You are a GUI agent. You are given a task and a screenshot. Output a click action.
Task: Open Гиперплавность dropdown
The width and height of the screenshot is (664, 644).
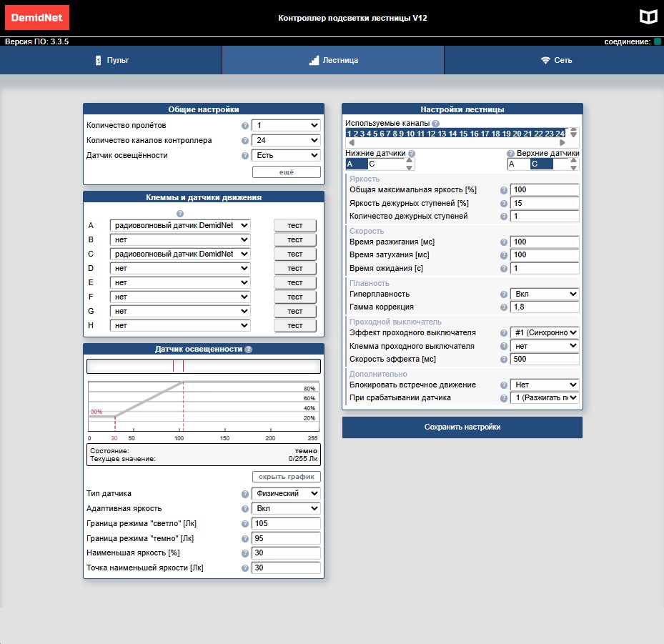(544, 294)
